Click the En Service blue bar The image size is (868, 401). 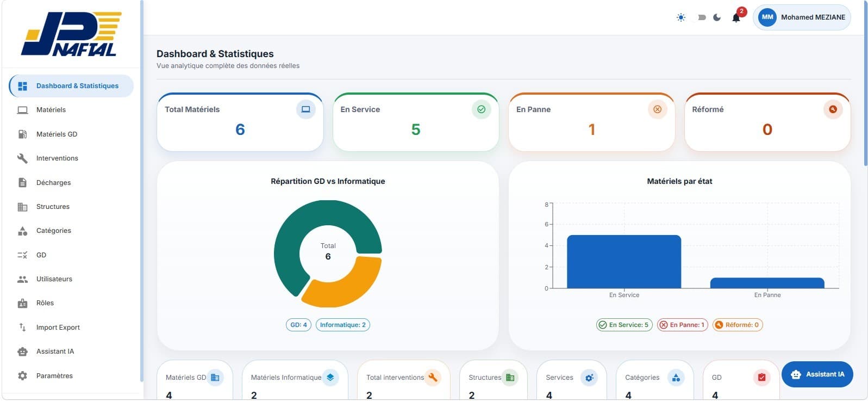click(624, 262)
